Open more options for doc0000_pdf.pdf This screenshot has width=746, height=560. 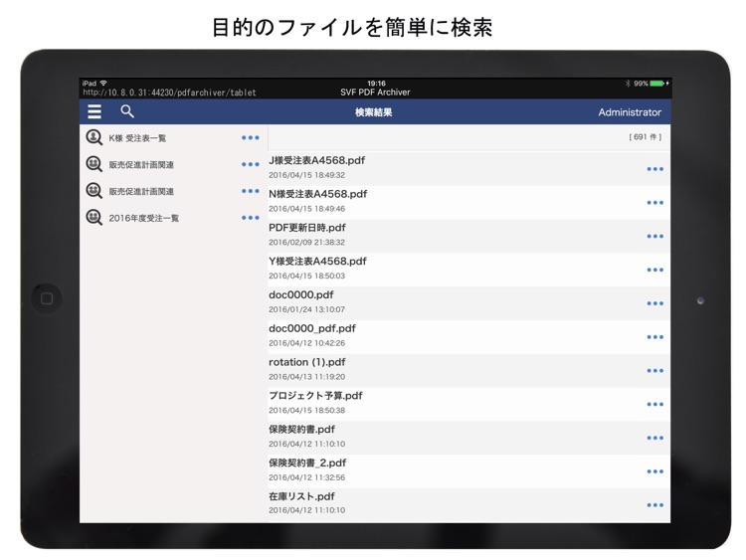(655, 337)
